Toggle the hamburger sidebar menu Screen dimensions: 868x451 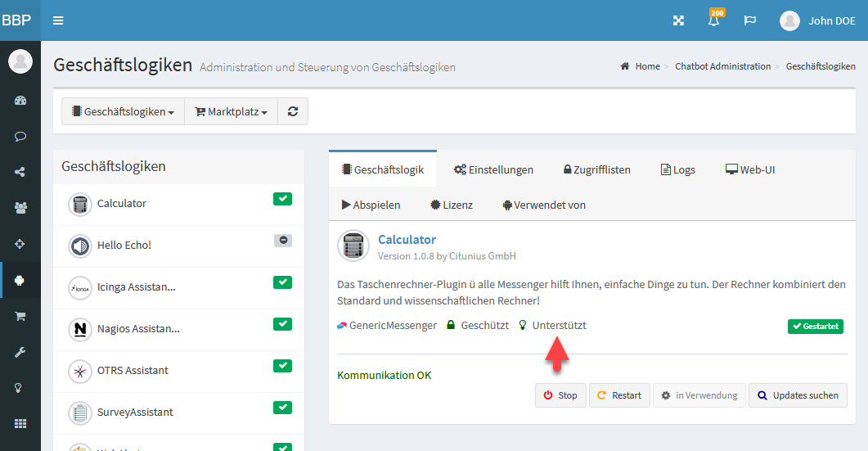pos(58,20)
